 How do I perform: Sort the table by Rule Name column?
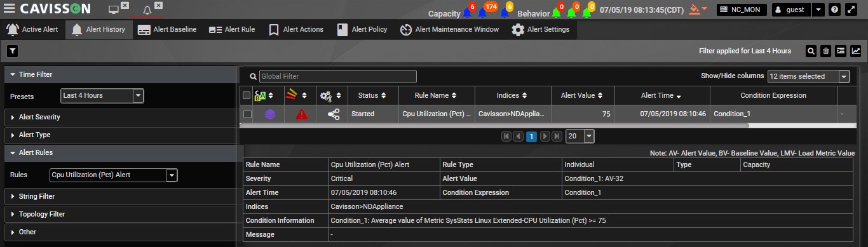pos(437,96)
